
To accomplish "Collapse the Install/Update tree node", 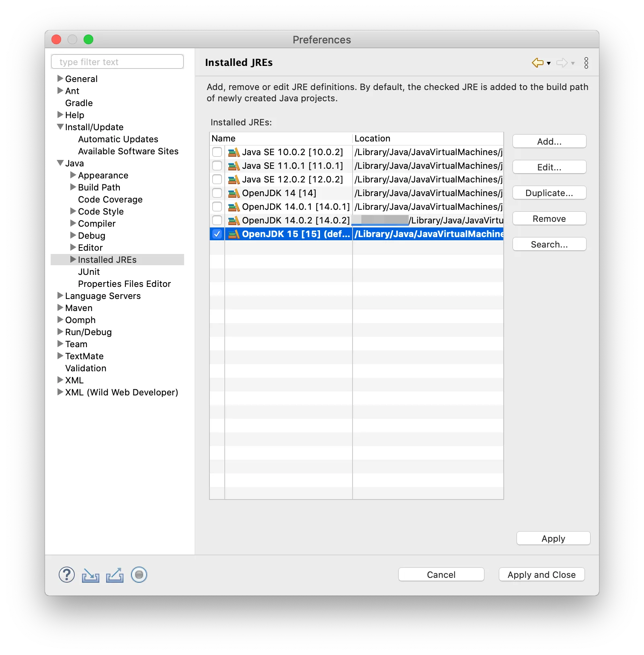I will click(60, 127).
